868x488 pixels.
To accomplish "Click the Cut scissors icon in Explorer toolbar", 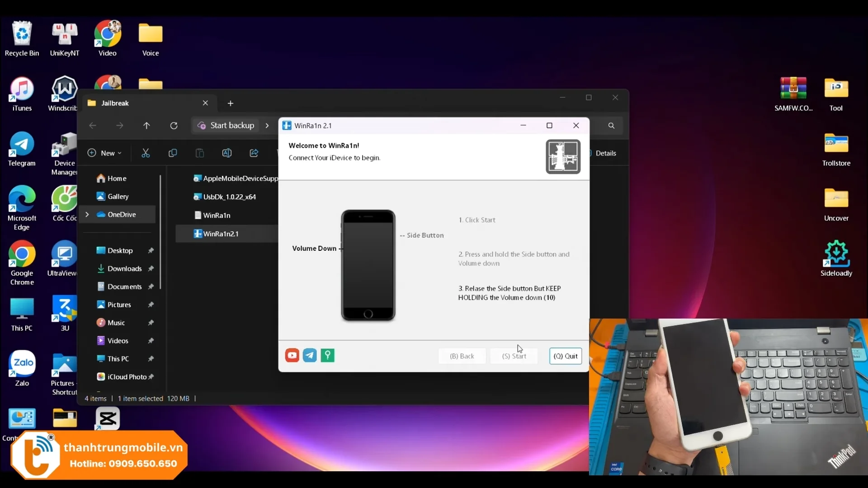I will click(x=146, y=153).
